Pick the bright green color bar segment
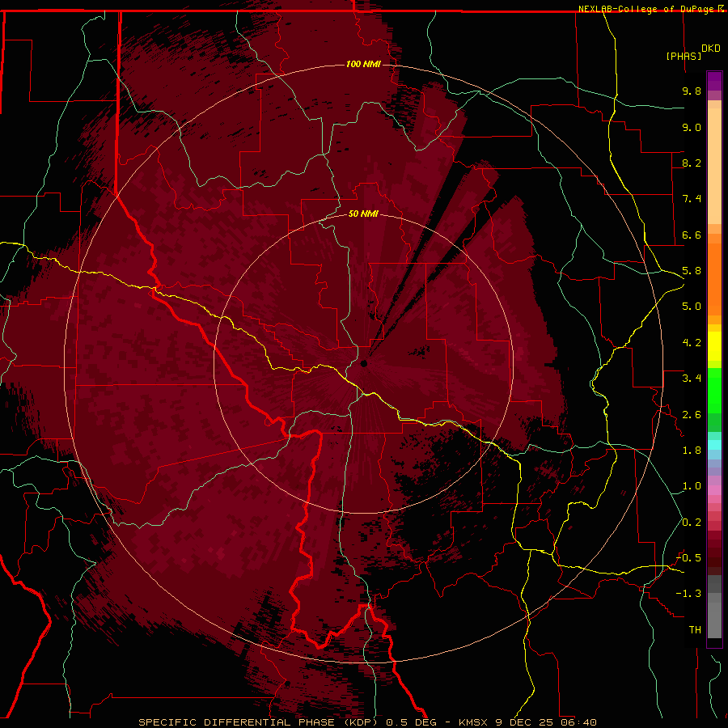Viewport: 728px width, 728px height. tap(714, 391)
